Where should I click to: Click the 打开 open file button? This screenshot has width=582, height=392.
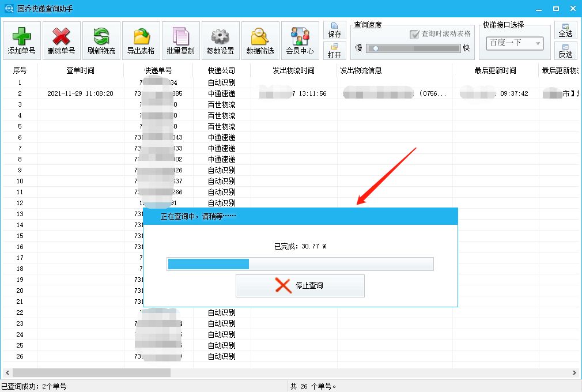334,51
